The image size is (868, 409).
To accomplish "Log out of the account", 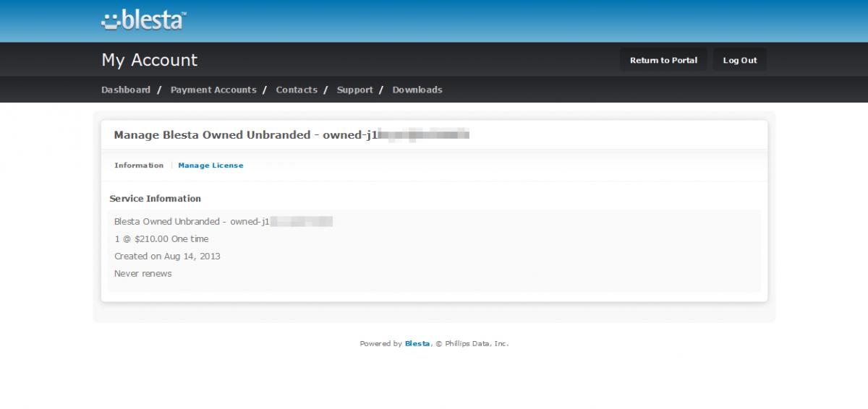I will pyautogui.click(x=740, y=60).
